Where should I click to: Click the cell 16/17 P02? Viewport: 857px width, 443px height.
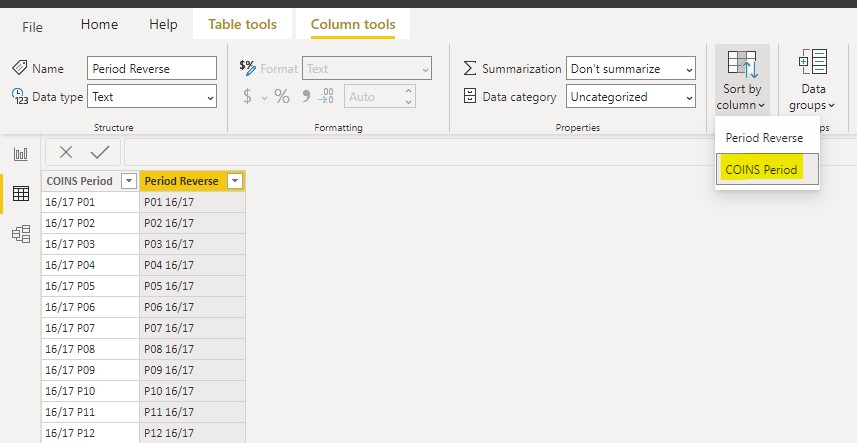click(90, 223)
